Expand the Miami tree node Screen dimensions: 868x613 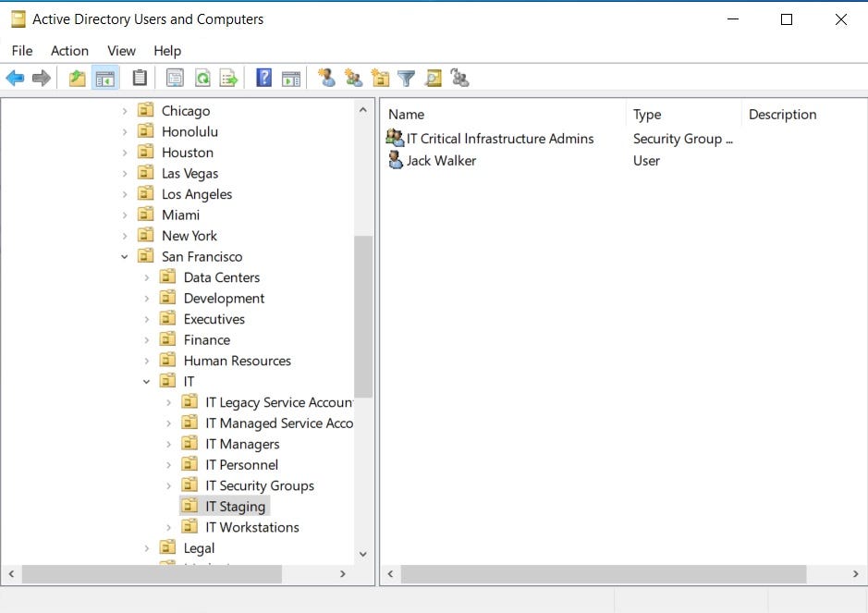tap(125, 215)
